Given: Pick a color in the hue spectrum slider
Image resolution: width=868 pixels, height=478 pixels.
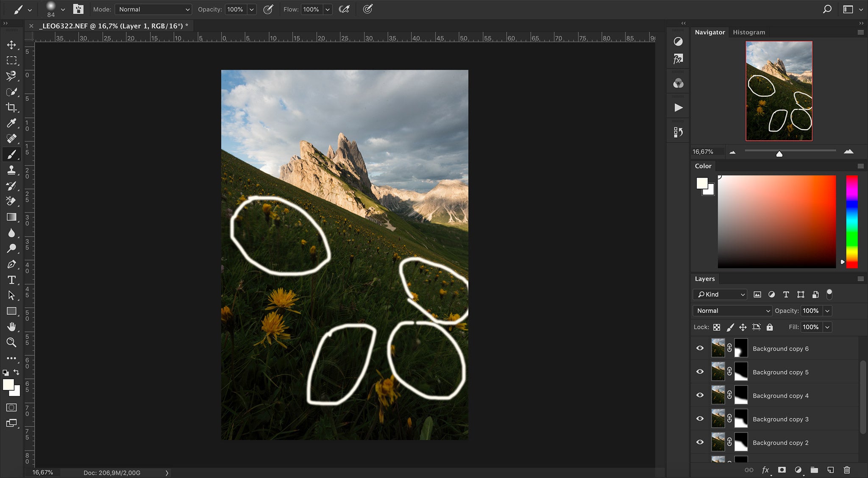Looking at the screenshot, I should 851,221.
